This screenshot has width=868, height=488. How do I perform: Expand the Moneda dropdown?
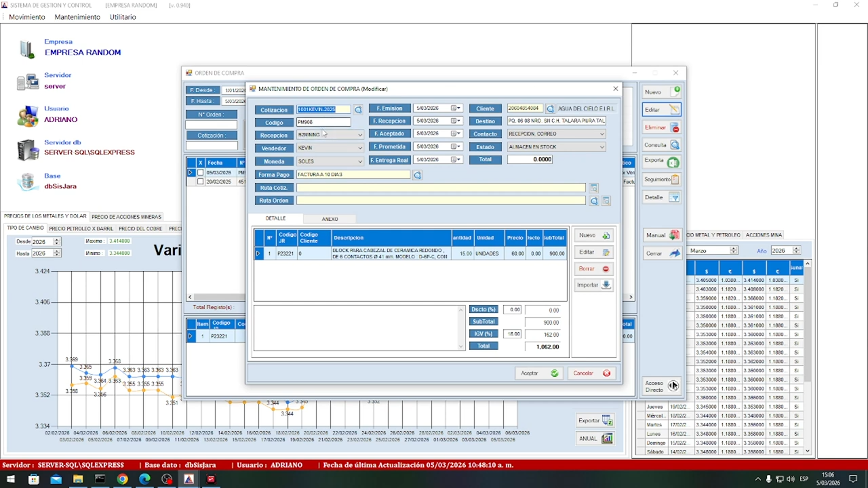tap(360, 161)
